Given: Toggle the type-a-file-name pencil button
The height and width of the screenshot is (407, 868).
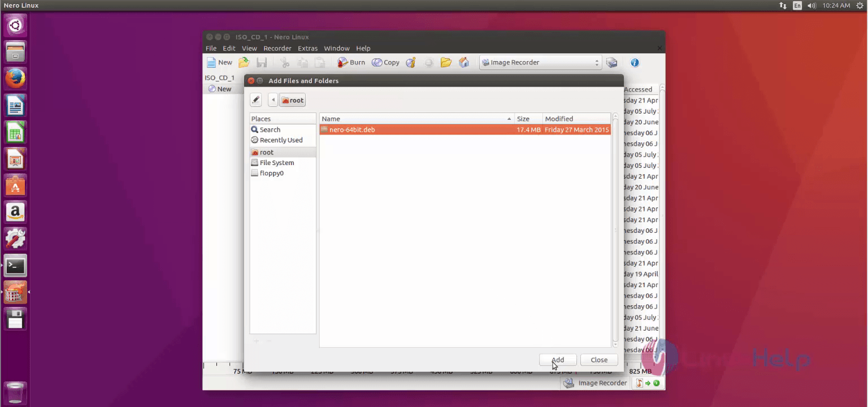Looking at the screenshot, I should [x=256, y=100].
